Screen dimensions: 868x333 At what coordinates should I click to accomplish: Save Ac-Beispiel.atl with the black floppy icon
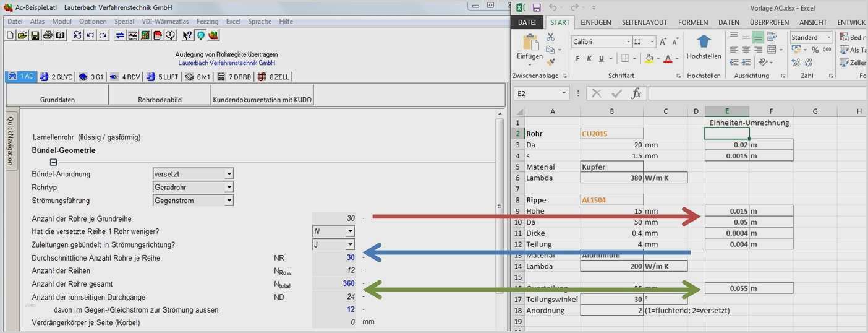[x=35, y=35]
